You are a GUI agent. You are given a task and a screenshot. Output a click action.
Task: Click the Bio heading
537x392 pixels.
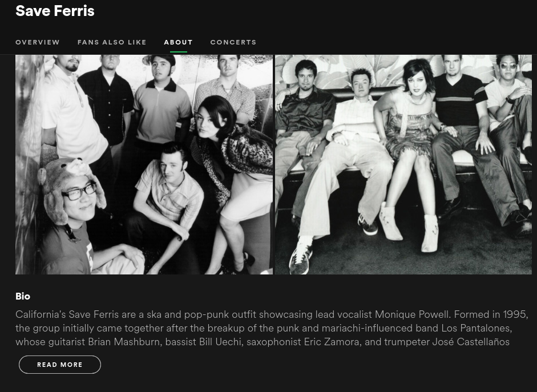click(x=23, y=296)
